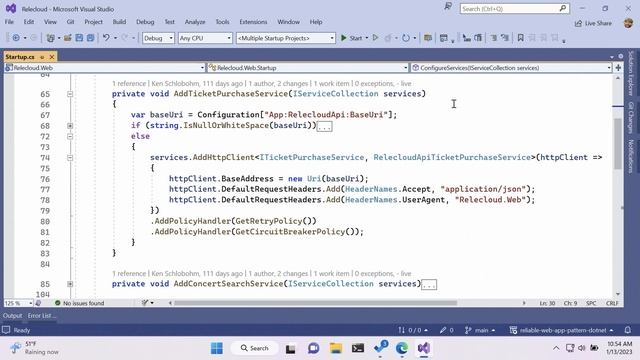Open the Any CPU platform dropdown
This screenshot has height=360, width=640.
(x=205, y=38)
